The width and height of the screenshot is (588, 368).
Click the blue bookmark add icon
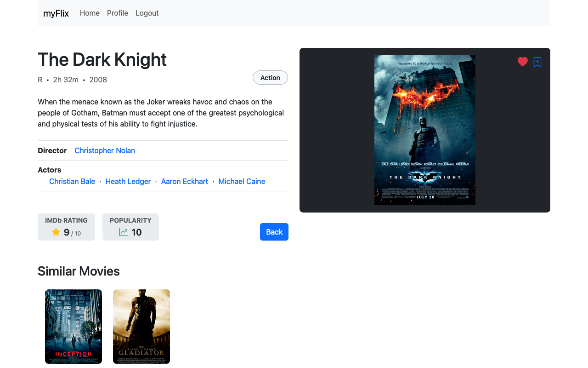click(x=537, y=62)
